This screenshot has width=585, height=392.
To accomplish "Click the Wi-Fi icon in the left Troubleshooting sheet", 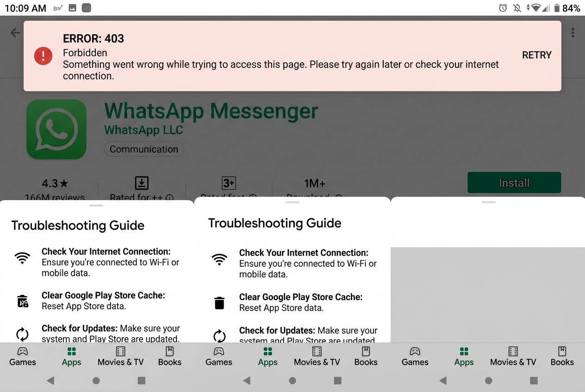I will pyautogui.click(x=22, y=258).
